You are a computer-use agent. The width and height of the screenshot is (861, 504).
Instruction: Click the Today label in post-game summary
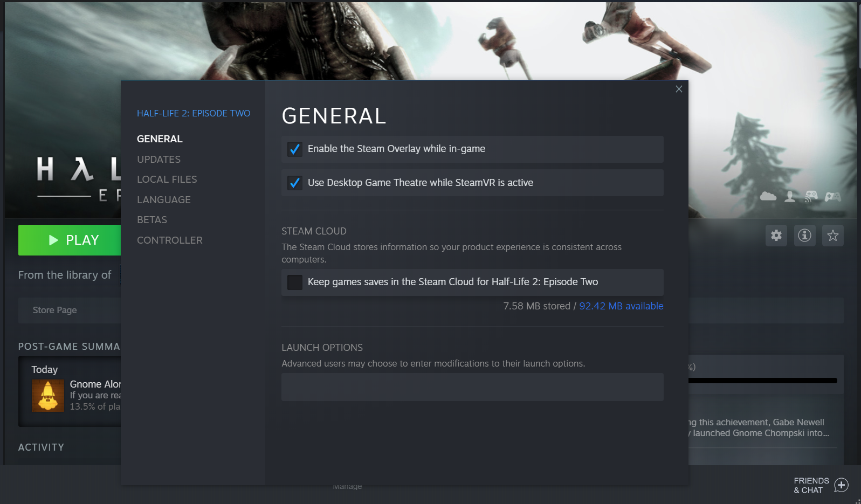(44, 370)
